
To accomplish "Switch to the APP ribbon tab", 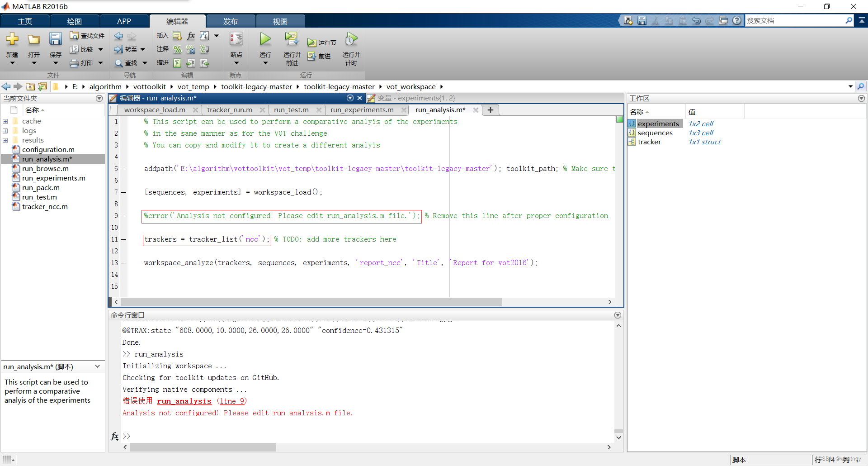I will pos(124,21).
